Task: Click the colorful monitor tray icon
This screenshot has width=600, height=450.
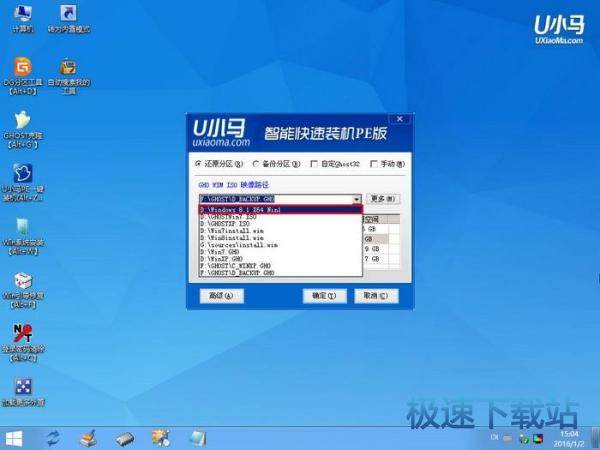Action: coord(538,439)
